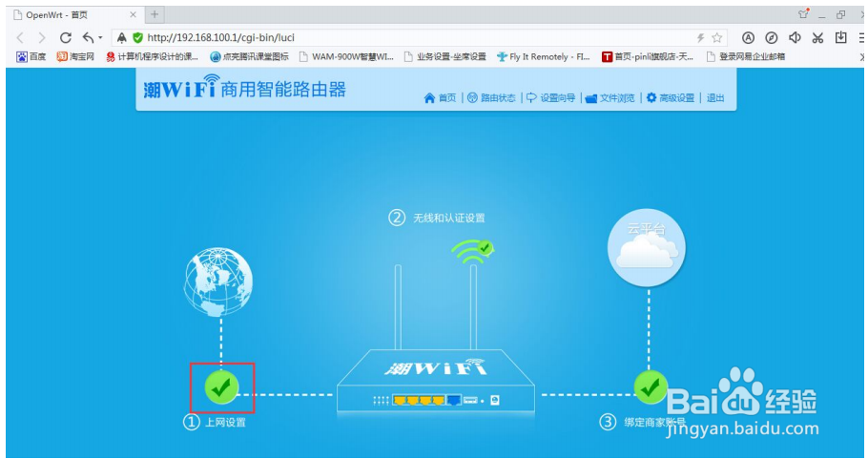
Task: Open the browser main menu icon
Action: pos(862,37)
